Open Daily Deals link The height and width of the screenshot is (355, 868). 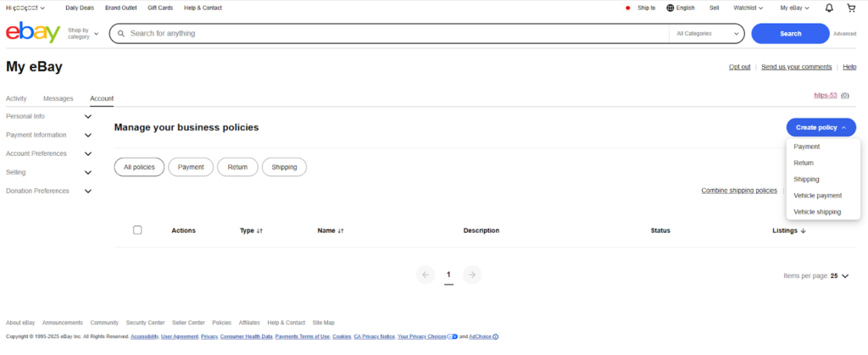(80, 8)
